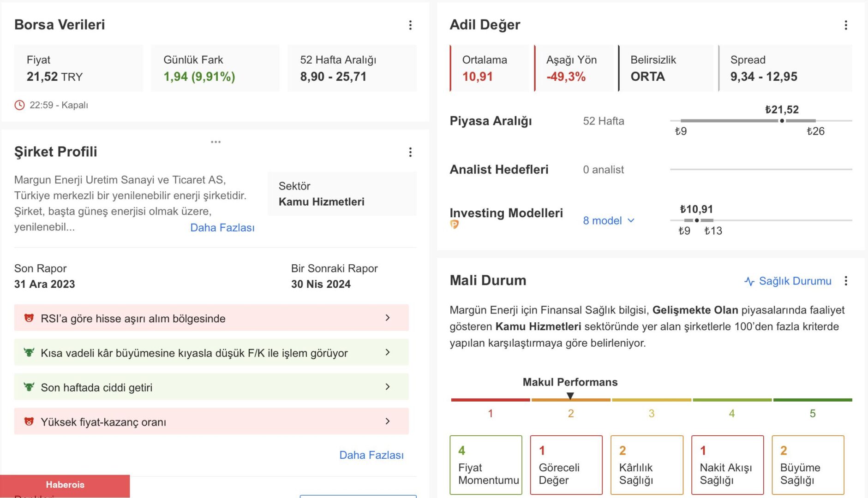The height and width of the screenshot is (498, 868).
Task: Expand the 8 model dropdown
Action: (x=609, y=221)
